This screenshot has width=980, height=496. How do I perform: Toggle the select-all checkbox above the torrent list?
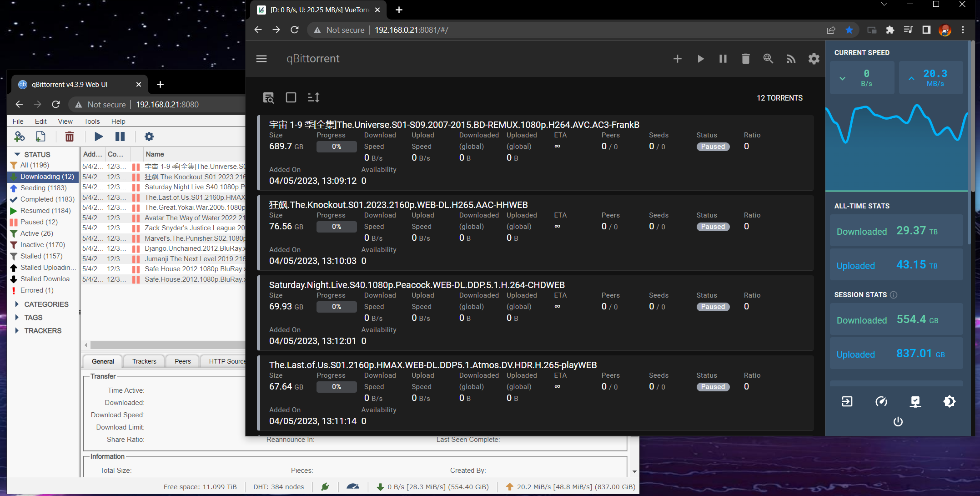tap(291, 97)
